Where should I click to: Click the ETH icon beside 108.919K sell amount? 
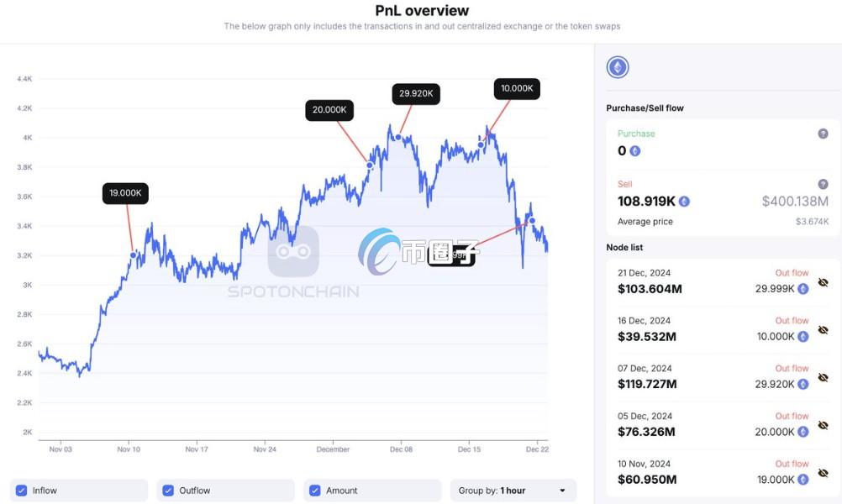[684, 202]
